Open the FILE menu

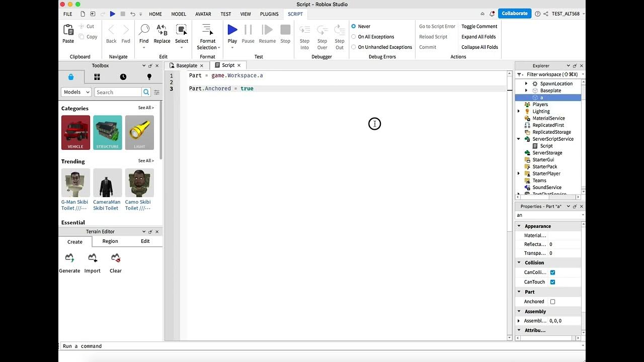coord(67,14)
